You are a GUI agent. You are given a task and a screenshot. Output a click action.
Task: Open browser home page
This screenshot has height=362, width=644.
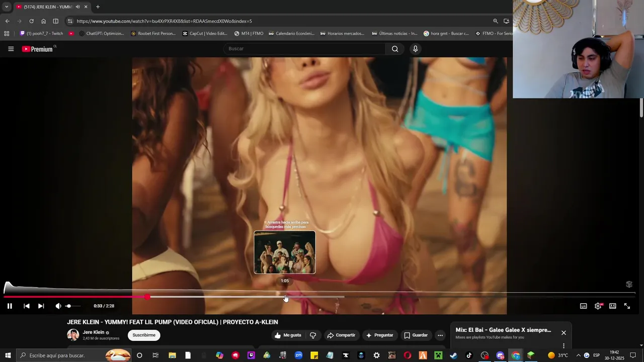(43, 21)
